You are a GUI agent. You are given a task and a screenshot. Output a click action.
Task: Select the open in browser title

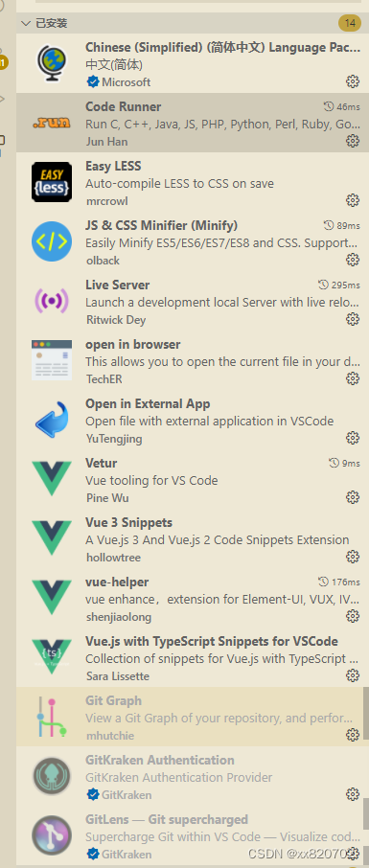(x=133, y=344)
